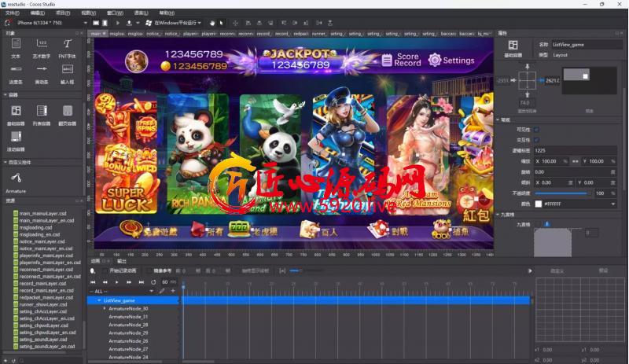Toggle the 九宫格 nine-slice checkbox
629x364 pixels.
point(537,224)
